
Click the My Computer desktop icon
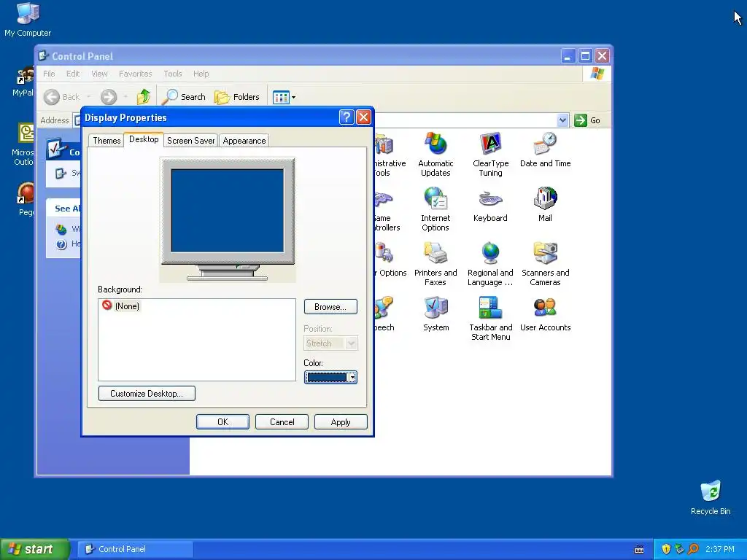coord(28,20)
